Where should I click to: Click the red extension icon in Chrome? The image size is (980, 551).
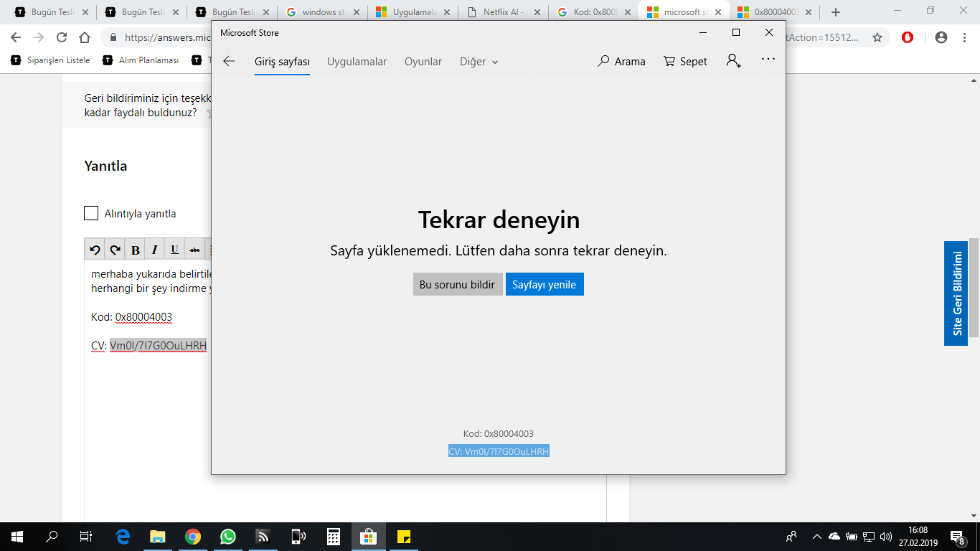(908, 37)
